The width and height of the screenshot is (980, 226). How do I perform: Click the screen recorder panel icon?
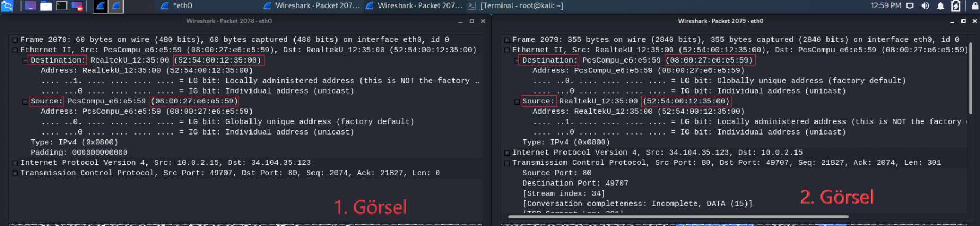(x=77, y=6)
